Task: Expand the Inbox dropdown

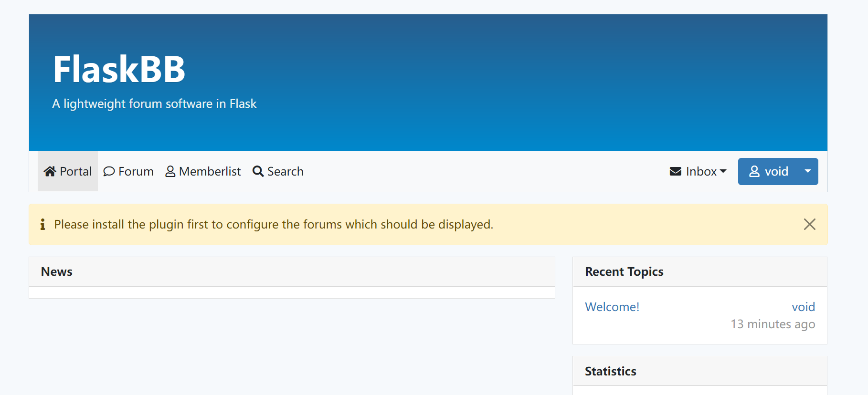Action: [x=698, y=171]
